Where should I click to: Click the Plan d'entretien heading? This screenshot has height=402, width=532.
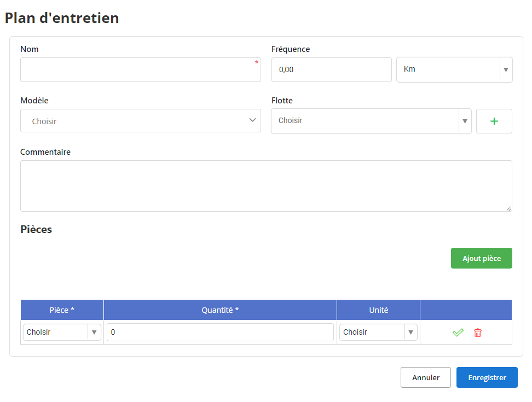(x=62, y=18)
